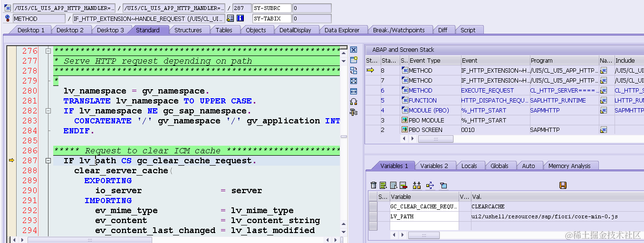
Task: Click the headset services icon beside editor
Action: pos(353,102)
